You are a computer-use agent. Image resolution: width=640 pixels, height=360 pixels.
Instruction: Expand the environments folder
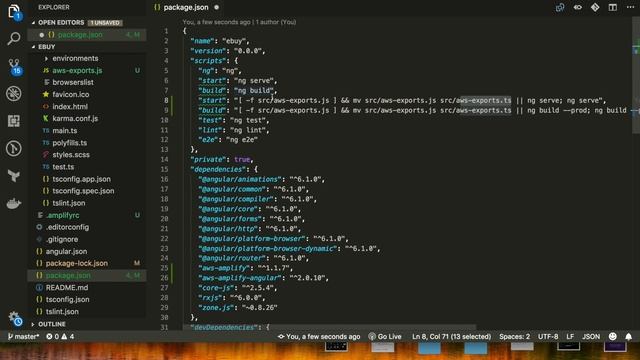tap(75, 58)
